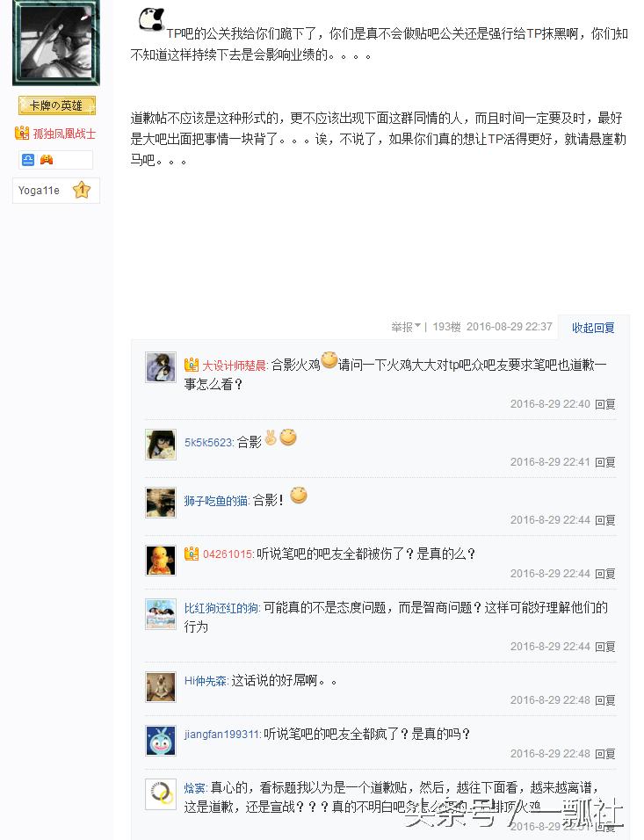Viewport: 644px width, 840px height.
Task: Open the 举报 report dropdown
Action: (404, 326)
